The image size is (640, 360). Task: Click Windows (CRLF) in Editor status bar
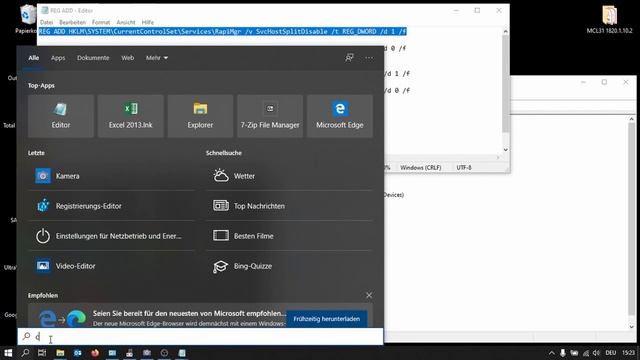tap(420, 167)
